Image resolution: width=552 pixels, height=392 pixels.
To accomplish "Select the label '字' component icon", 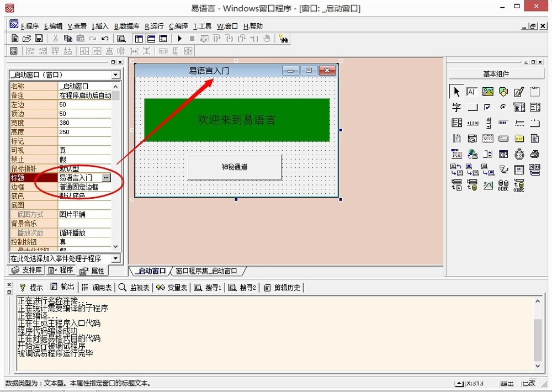I will (x=457, y=107).
